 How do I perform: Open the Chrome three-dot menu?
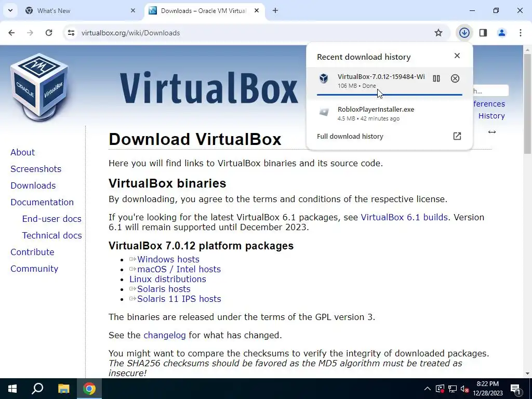tap(521, 33)
